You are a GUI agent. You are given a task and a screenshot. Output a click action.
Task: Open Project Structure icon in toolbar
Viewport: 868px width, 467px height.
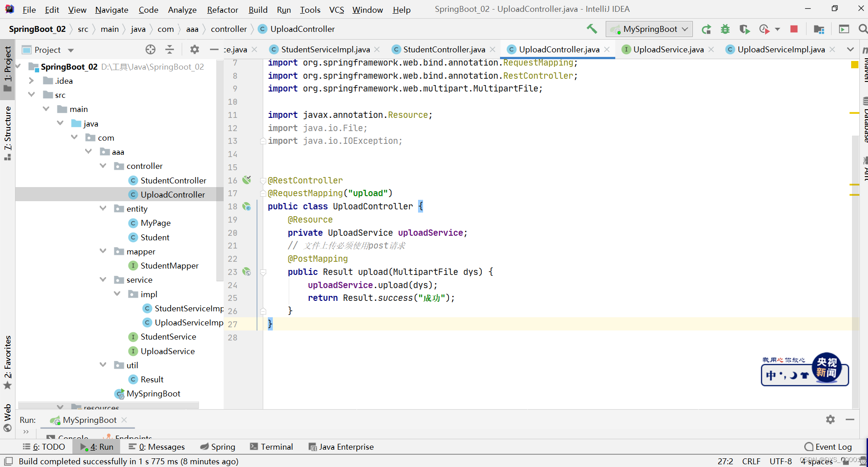819,29
